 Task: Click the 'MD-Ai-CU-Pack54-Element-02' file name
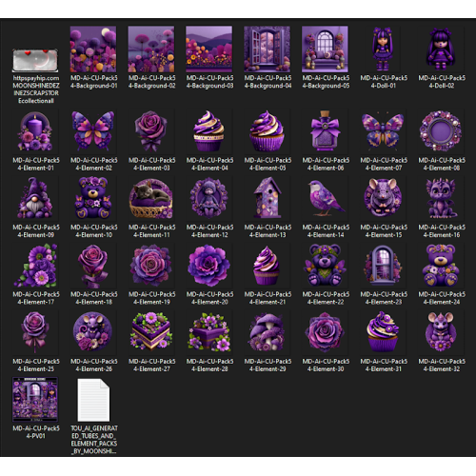pyautogui.click(x=94, y=164)
